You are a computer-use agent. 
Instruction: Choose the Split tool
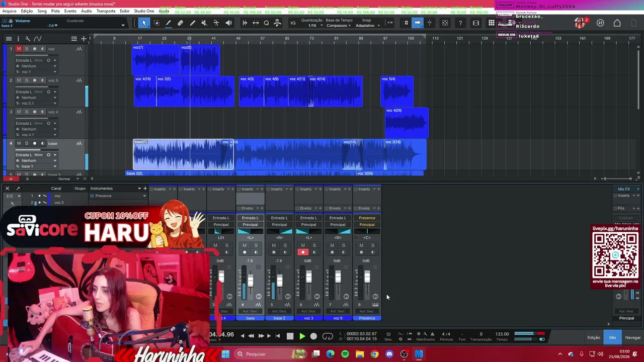tap(168, 23)
